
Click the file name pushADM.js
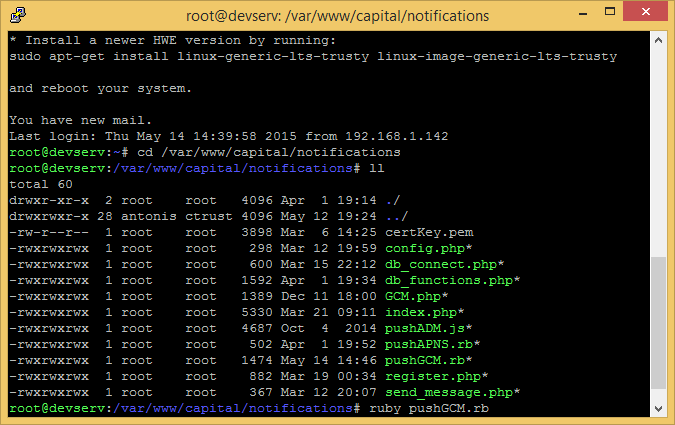pos(425,328)
